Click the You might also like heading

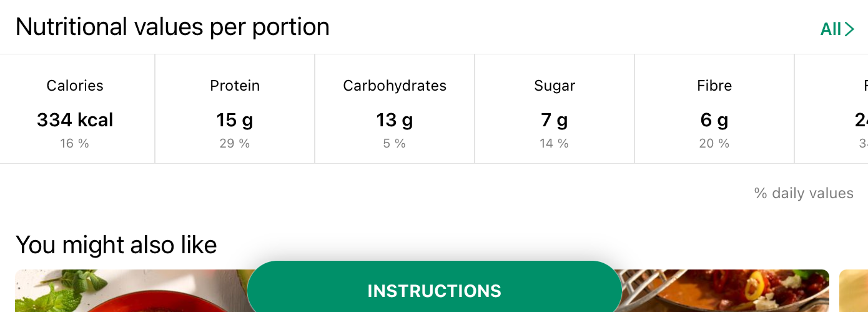[116, 244]
